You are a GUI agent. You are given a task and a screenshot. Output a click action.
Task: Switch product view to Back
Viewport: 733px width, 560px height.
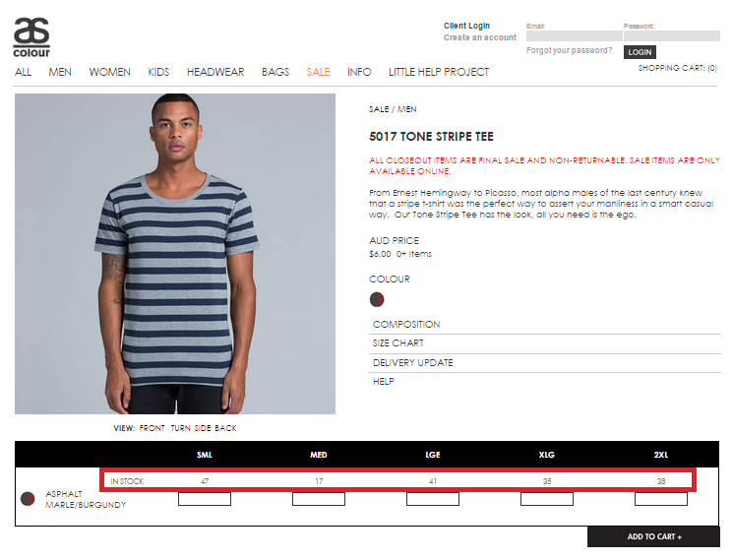(x=225, y=428)
